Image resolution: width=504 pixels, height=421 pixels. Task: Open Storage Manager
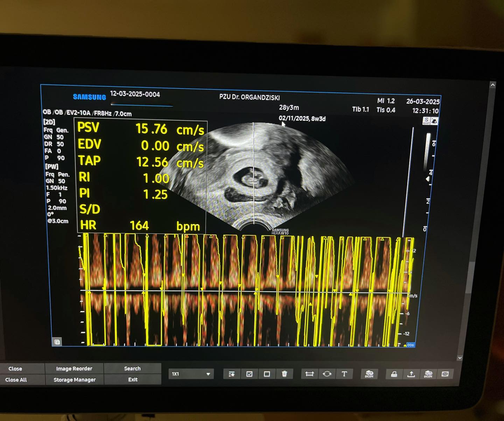(x=74, y=380)
